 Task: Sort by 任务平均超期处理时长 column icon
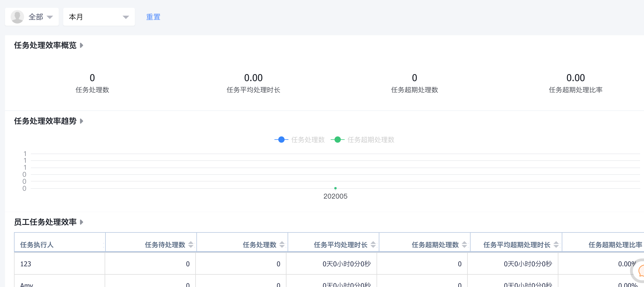[556, 244]
